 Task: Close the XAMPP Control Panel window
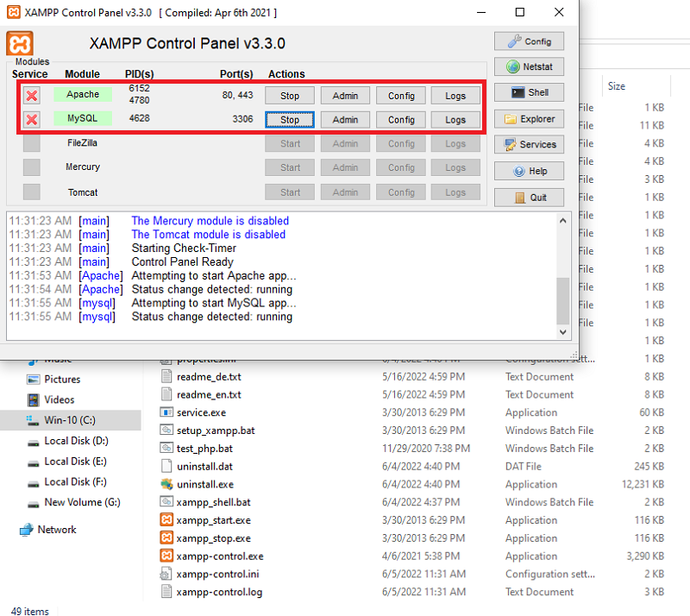click(x=559, y=12)
